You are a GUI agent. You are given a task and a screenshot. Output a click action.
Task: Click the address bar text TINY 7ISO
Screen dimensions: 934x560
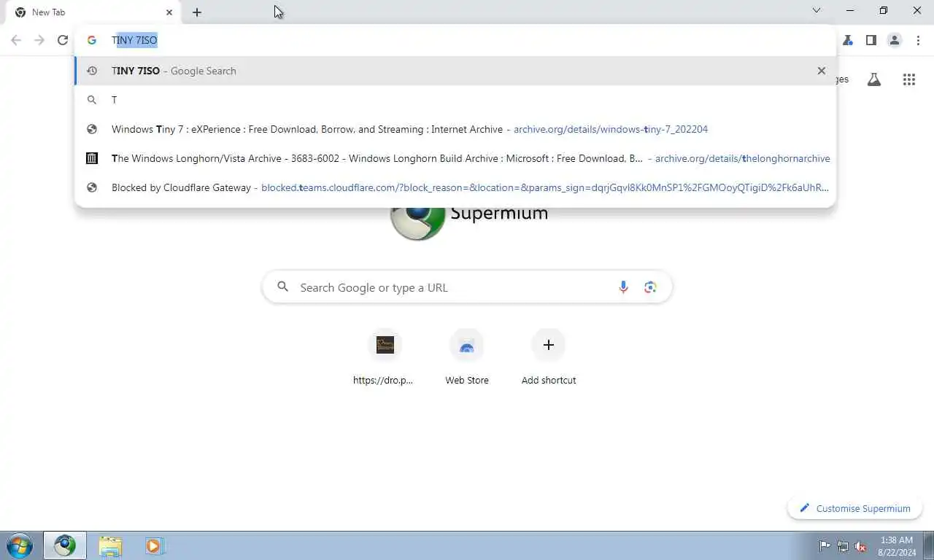pyautogui.click(x=134, y=40)
